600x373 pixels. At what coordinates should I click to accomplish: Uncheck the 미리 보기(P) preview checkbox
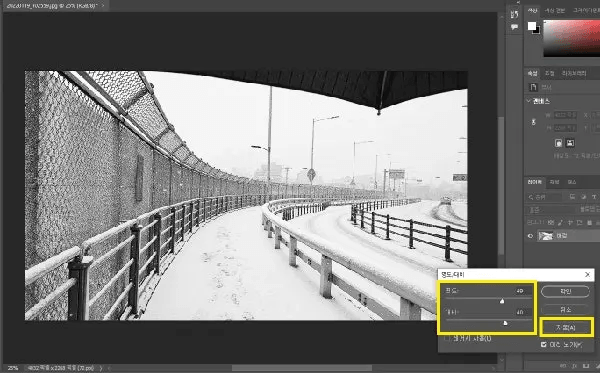[544, 345]
